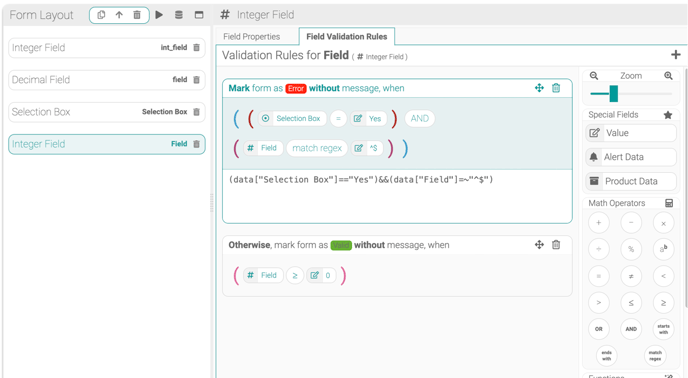Click the ≥ operator token in Otherwise rule

(x=295, y=275)
